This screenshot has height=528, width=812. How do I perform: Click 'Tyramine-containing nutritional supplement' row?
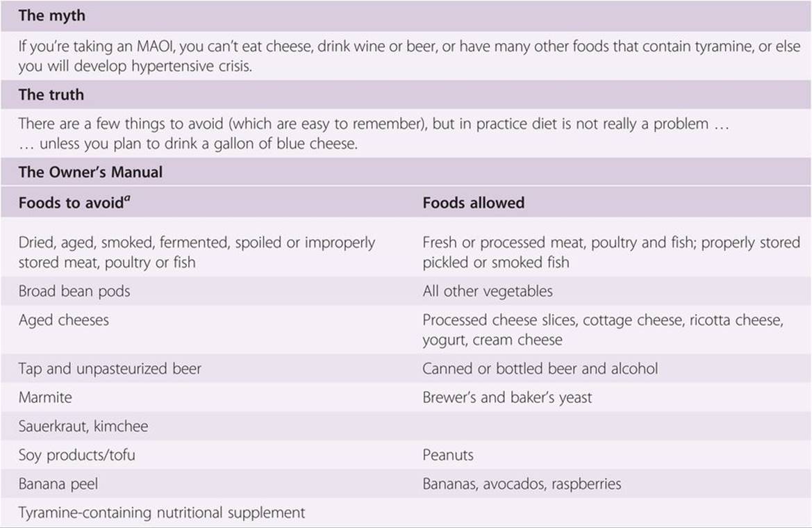pyautogui.click(x=162, y=513)
